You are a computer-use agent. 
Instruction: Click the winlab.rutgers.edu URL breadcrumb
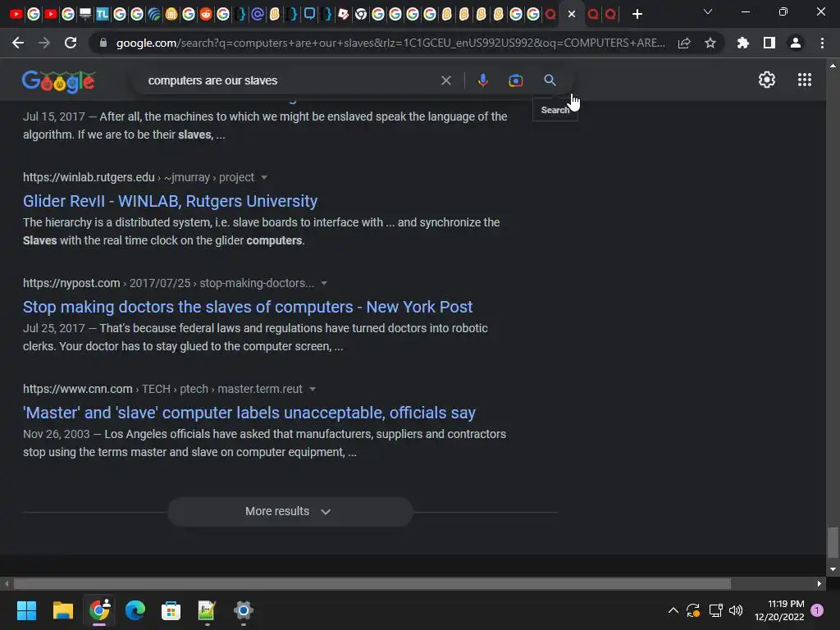coord(138,177)
